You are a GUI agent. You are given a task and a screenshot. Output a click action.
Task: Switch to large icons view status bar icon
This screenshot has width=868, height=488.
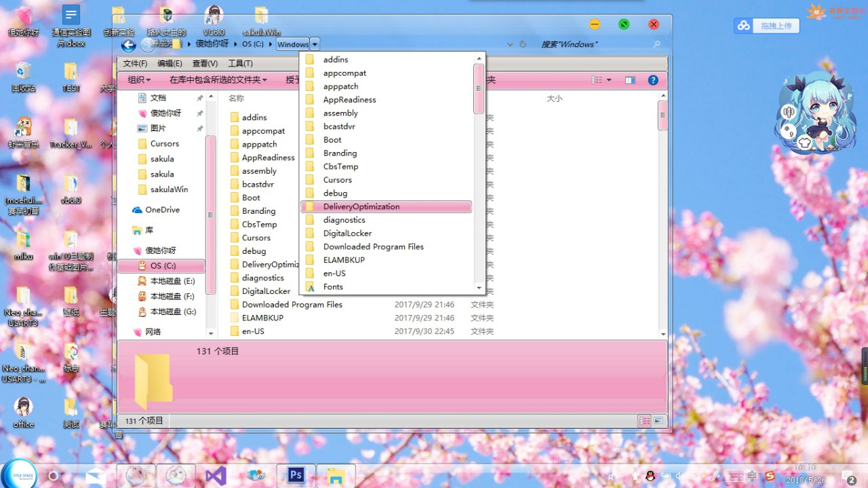click(658, 421)
